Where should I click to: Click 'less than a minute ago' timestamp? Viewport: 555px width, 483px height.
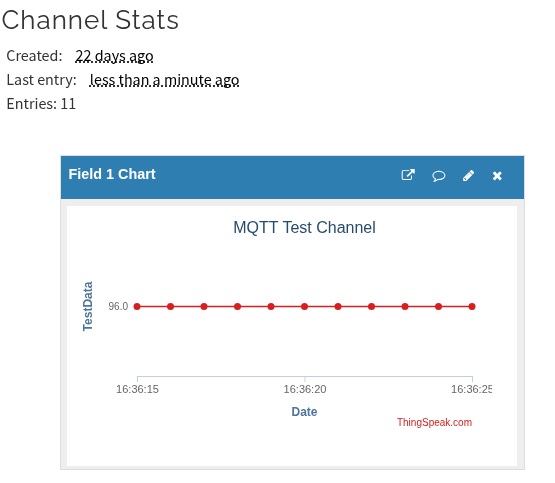pos(164,80)
